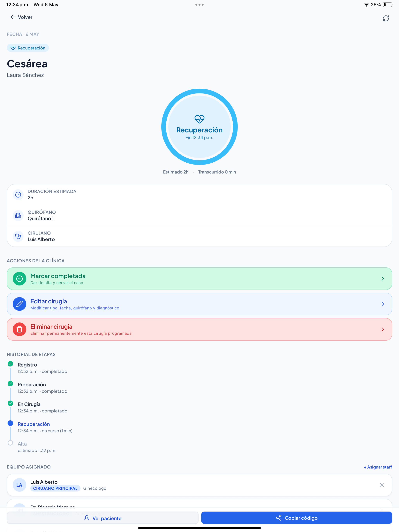
Task: Tap the blue pencil icon on Editar cirugía
Action: click(19, 304)
